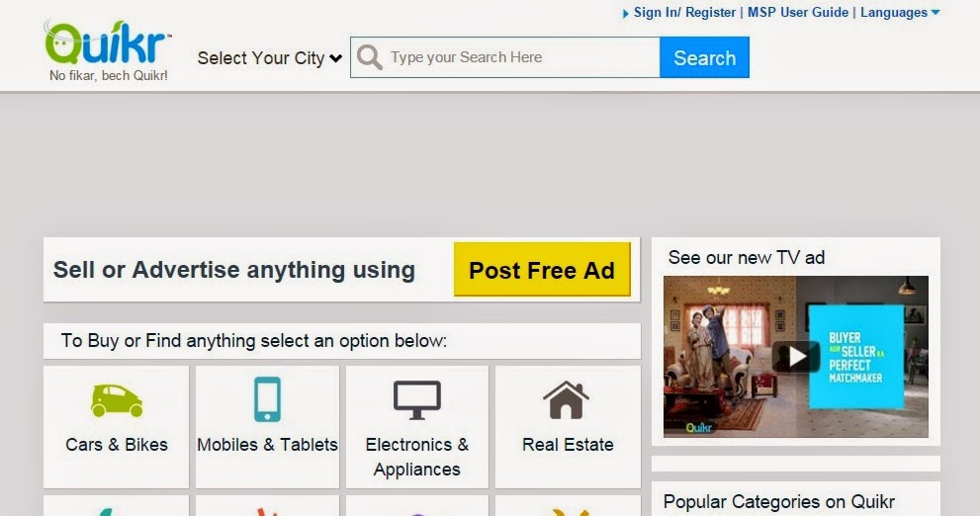The height and width of the screenshot is (516, 980).
Task: Click the chevron next to Select Your City
Action: pyautogui.click(x=335, y=58)
